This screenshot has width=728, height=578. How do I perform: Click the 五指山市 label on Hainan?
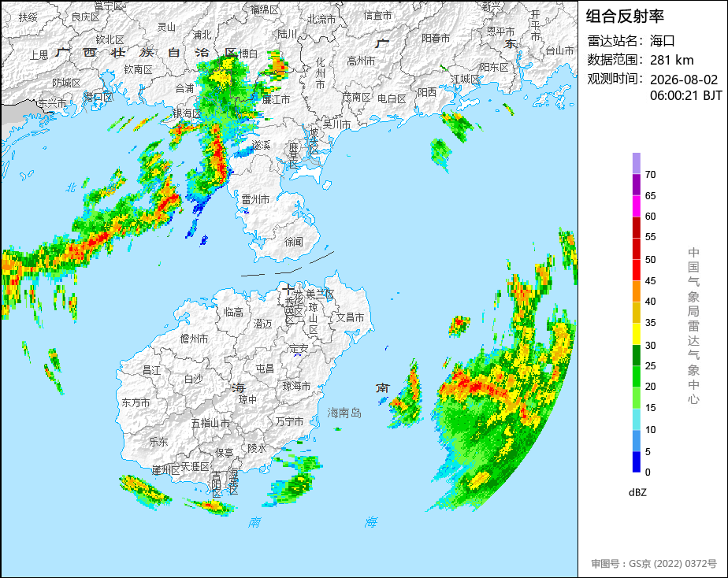coord(211,423)
